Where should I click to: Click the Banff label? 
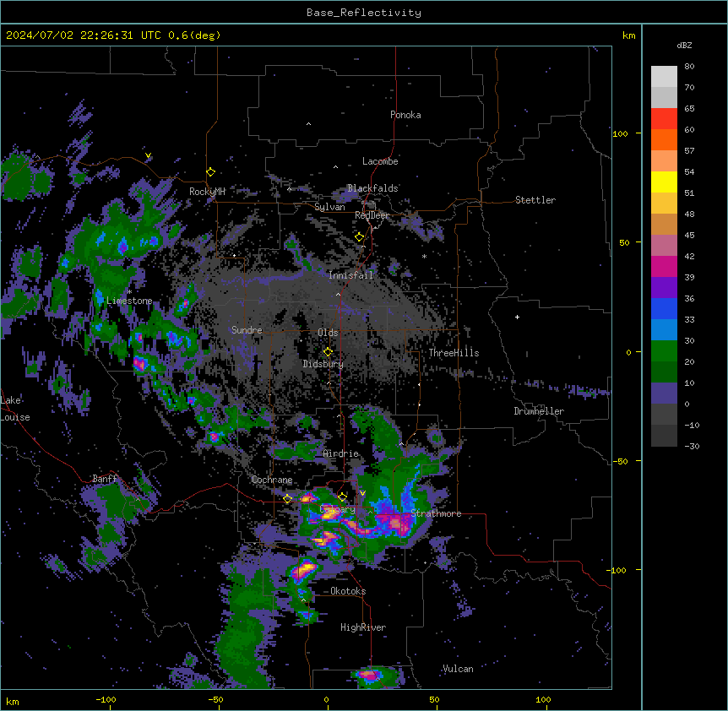105,479
